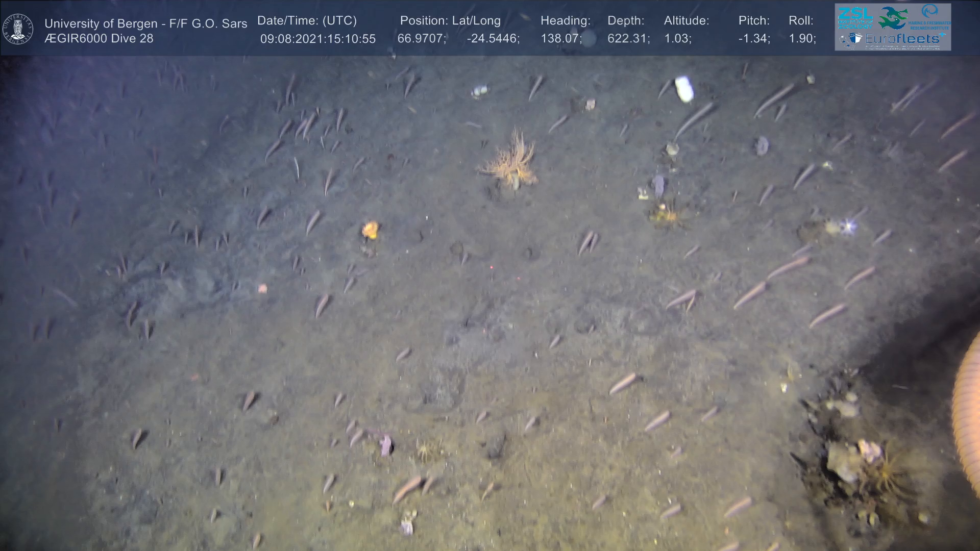Click the red laser dot on seabed

(492, 267)
